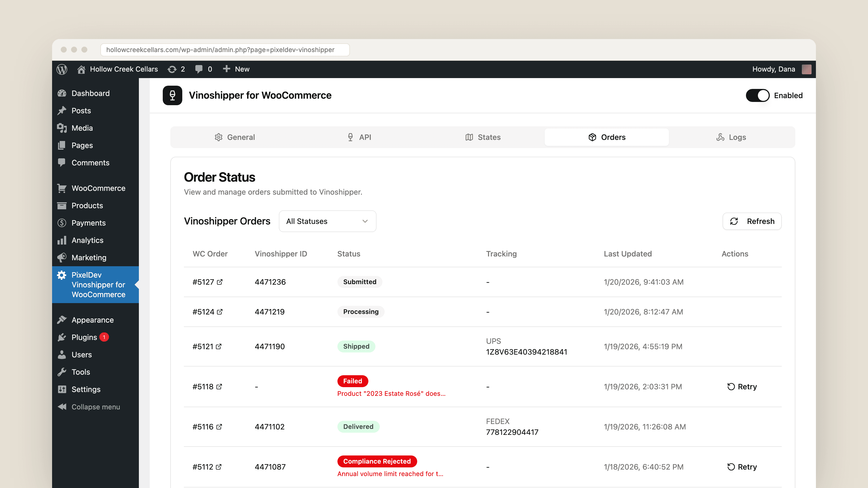Open external link icon for order #5112
Screen dimensions: 868x488
point(219,467)
